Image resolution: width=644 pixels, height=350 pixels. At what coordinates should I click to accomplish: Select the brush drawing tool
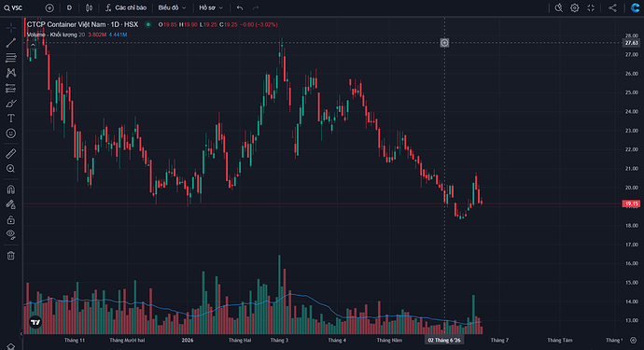[11, 103]
